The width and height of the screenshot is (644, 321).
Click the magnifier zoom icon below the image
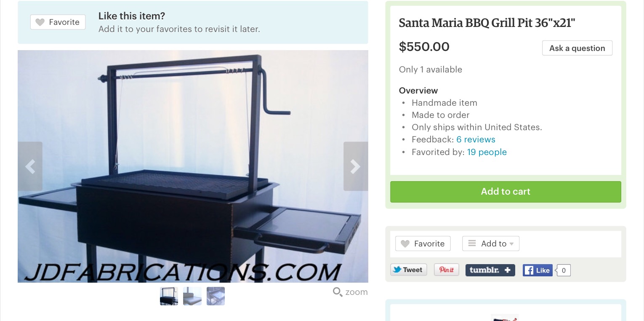pos(338,292)
